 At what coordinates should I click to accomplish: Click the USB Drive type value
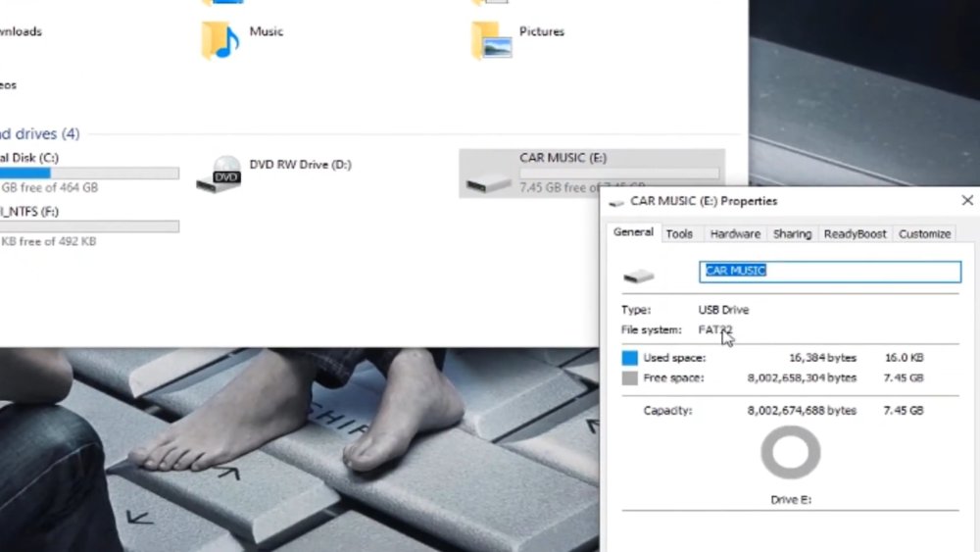click(x=723, y=310)
